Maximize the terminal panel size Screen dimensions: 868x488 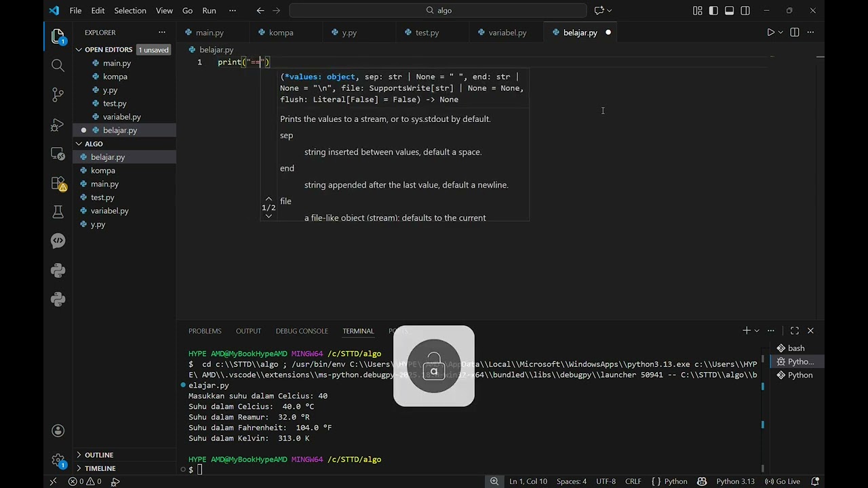coord(795,331)
